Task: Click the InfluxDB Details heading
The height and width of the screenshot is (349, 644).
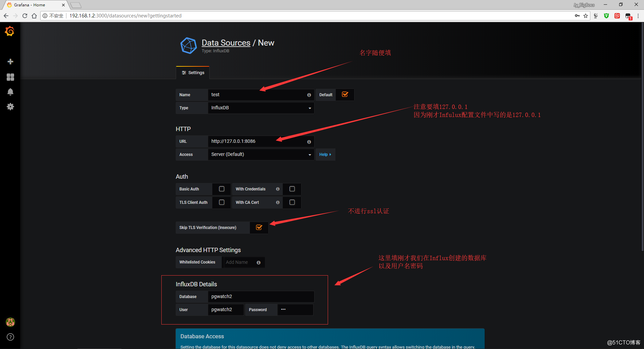Action: point(196,284)
